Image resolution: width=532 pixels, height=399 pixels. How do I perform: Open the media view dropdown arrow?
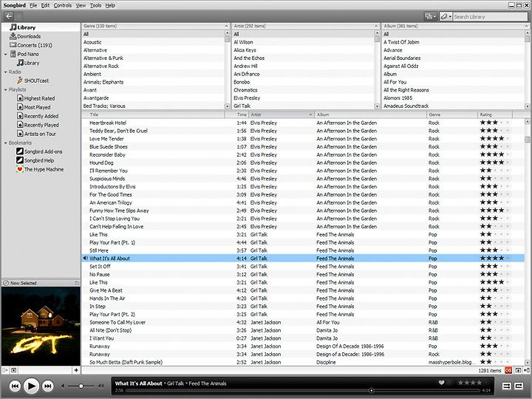pos(434,16)
